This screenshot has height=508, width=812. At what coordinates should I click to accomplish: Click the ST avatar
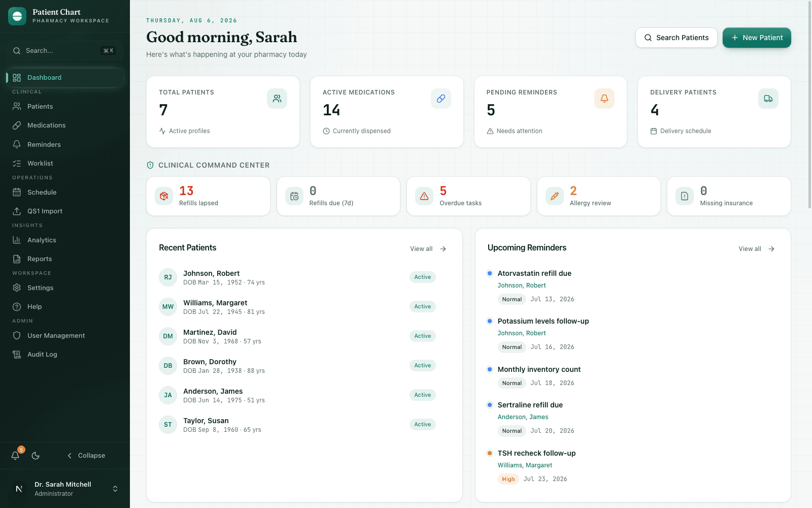pyautogui.click(x=168, y=425)
